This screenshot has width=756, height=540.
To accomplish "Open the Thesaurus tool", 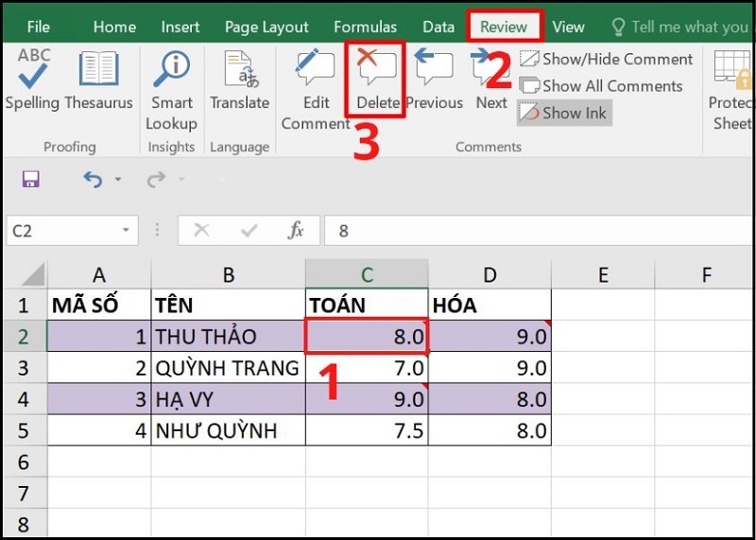I will [x=98, y=80].
